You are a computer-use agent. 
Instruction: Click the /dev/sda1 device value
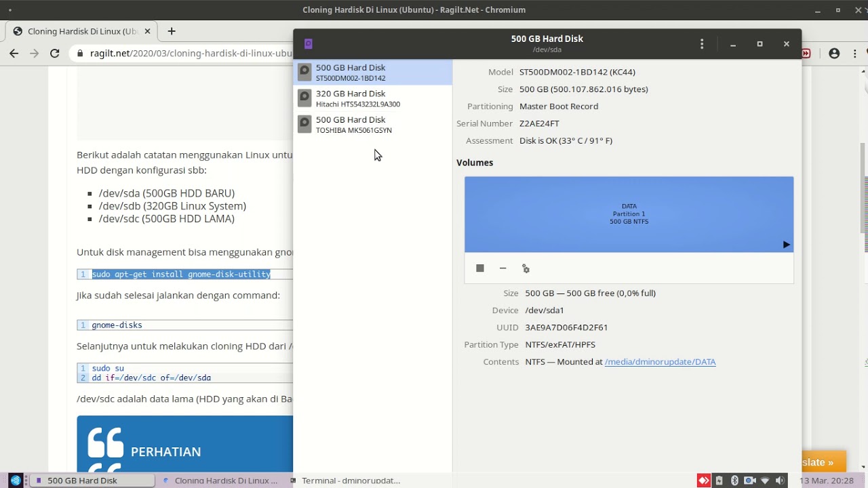tap(545, 310)
